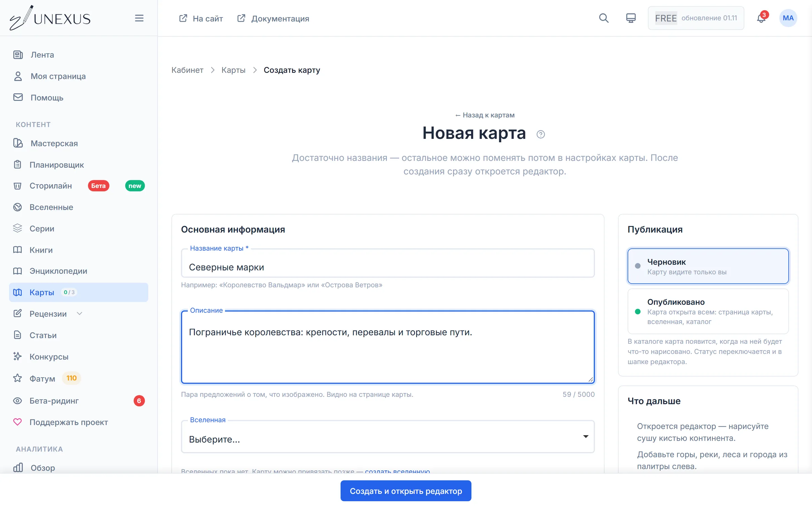Open the Документация link
Screen dimensions: 812x508
pos(273,18)
